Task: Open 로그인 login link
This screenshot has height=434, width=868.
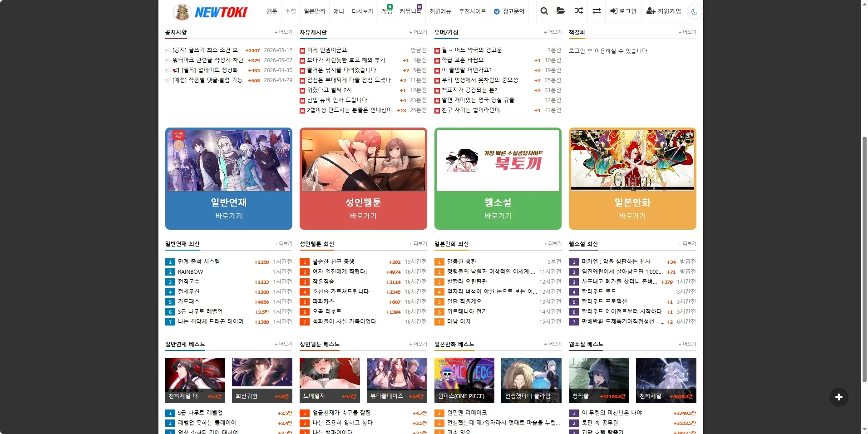Action: point(623,11)
